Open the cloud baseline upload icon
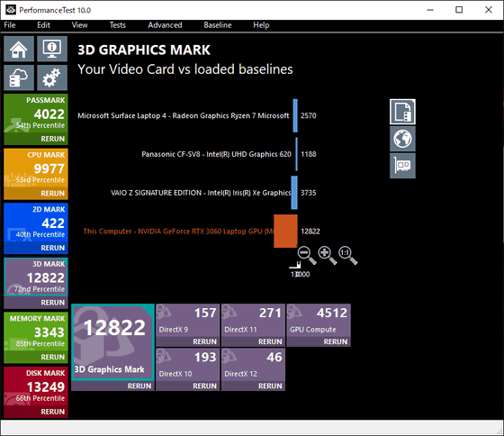The width and height of the screenshot is (504, 436). 19,77
